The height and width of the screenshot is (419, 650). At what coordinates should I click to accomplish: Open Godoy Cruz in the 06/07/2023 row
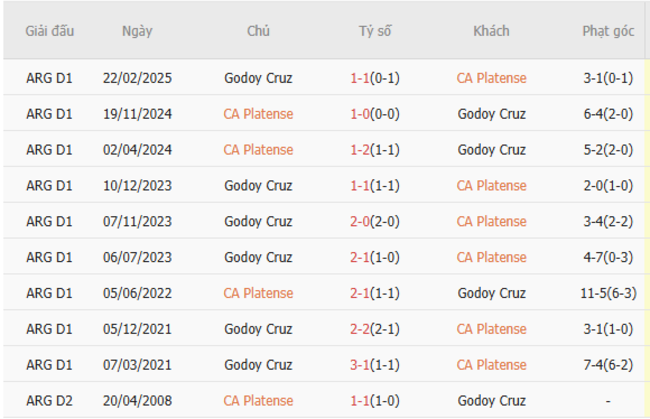pyautogui.click(x=258, y=257)
